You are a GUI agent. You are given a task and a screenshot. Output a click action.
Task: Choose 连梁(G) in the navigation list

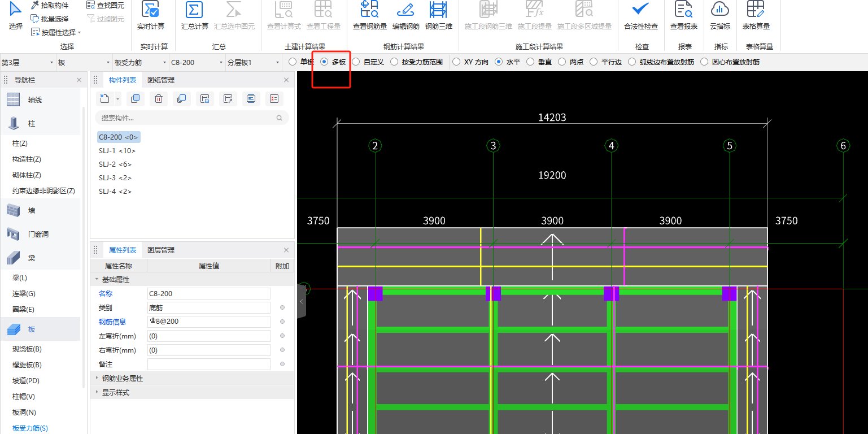pos(24,293)
